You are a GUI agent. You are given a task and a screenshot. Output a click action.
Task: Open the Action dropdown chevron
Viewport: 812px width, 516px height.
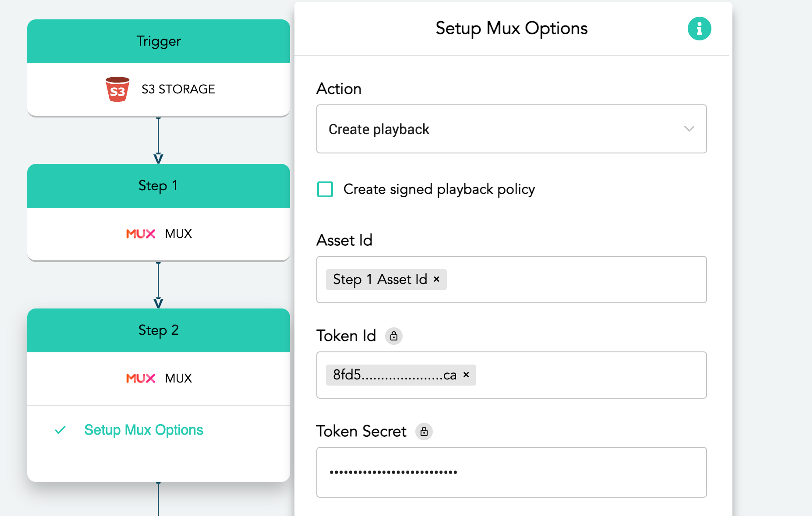pyautogui.click(x=689, y=129)
